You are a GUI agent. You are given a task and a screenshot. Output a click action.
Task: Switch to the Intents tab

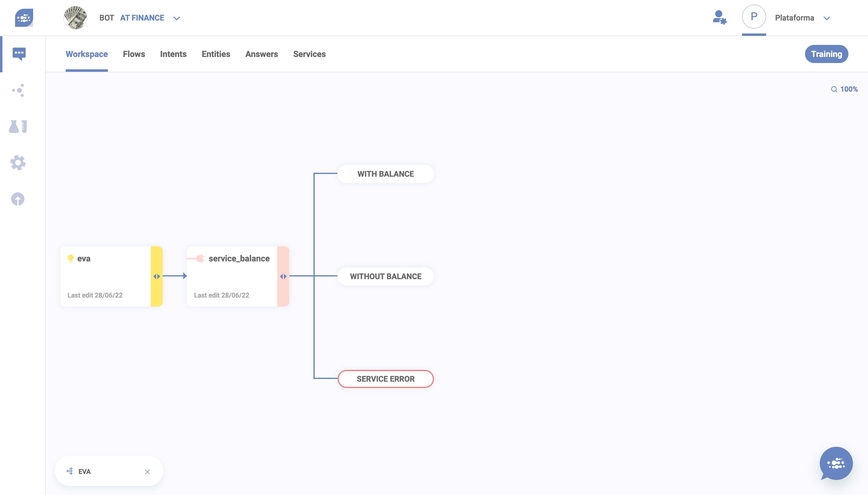pyautogui.click(x=173, y=54)
